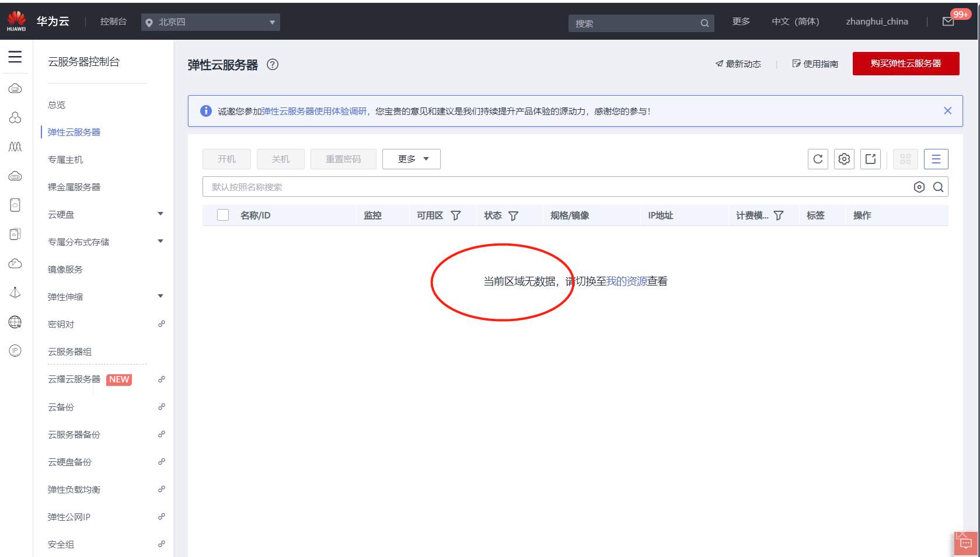The width and height of the screenshot is (980, 557).
Task: Open 镜像服务 in the sidebar
Action: pyautogui.click(x=65, y=270)
